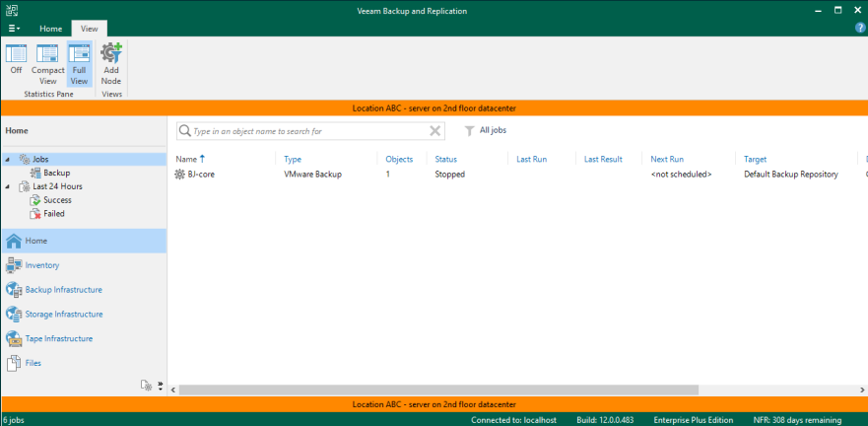Select Full View statistics pane
Image resolution: width=868 pixels, height=426 pixels.
[x=79, y=64]
